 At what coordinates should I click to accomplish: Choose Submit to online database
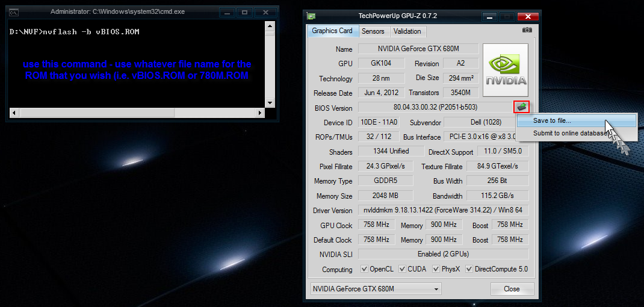click(x=576, y=133)
